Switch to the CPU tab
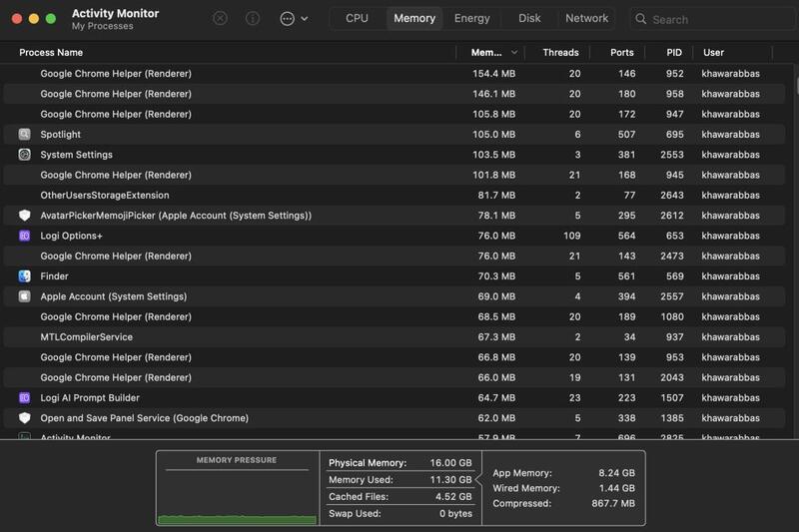 (x=357, y=18)
